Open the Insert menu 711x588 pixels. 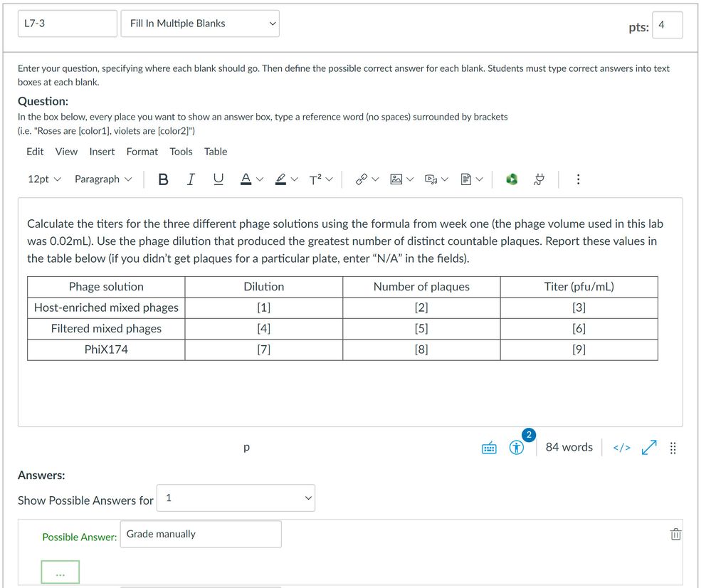pyautogui.click(x=102, y=152)
